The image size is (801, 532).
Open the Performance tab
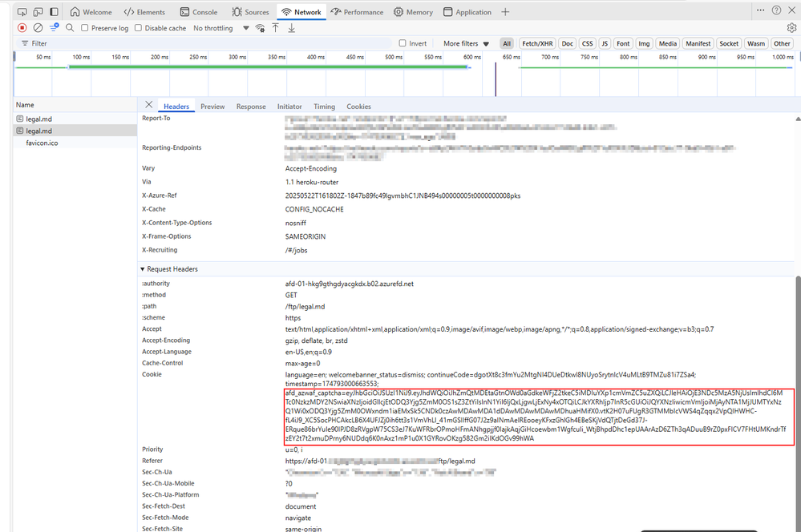coord(357,12)
